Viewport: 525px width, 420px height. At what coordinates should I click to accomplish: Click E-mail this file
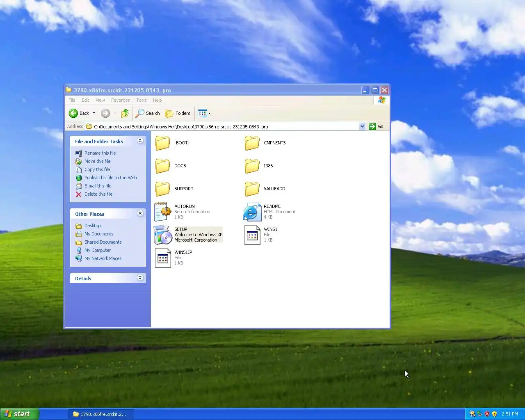click(x=98, y=186)
